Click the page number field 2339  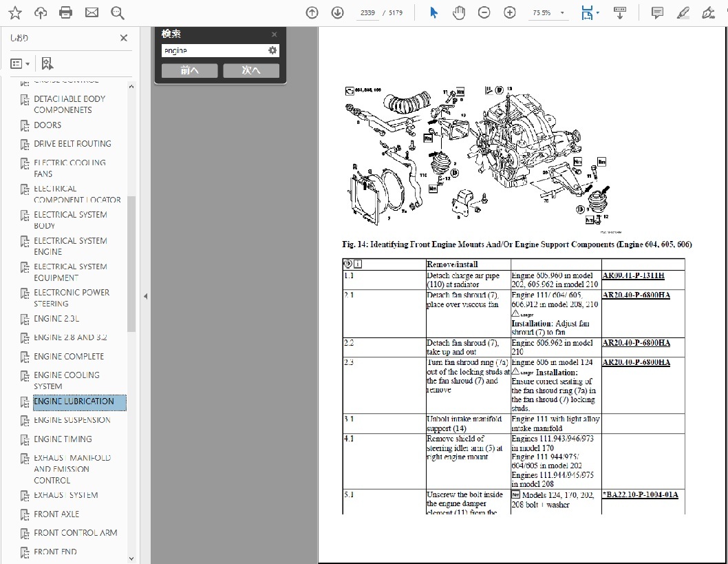367,12
